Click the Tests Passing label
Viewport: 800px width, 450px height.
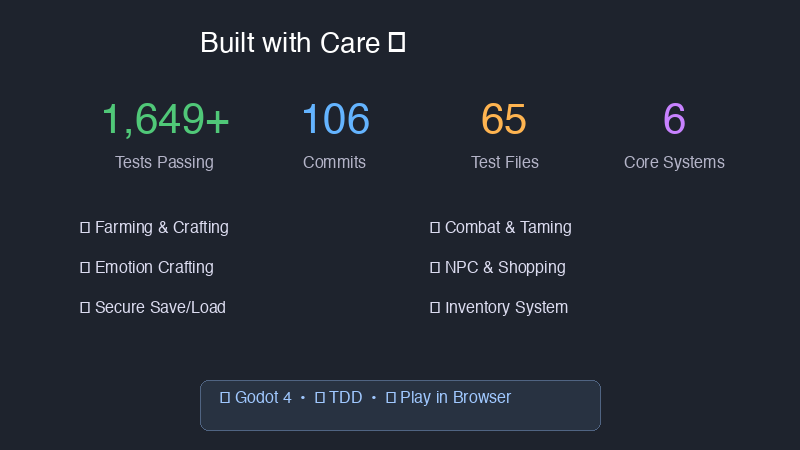pos(164,162)
